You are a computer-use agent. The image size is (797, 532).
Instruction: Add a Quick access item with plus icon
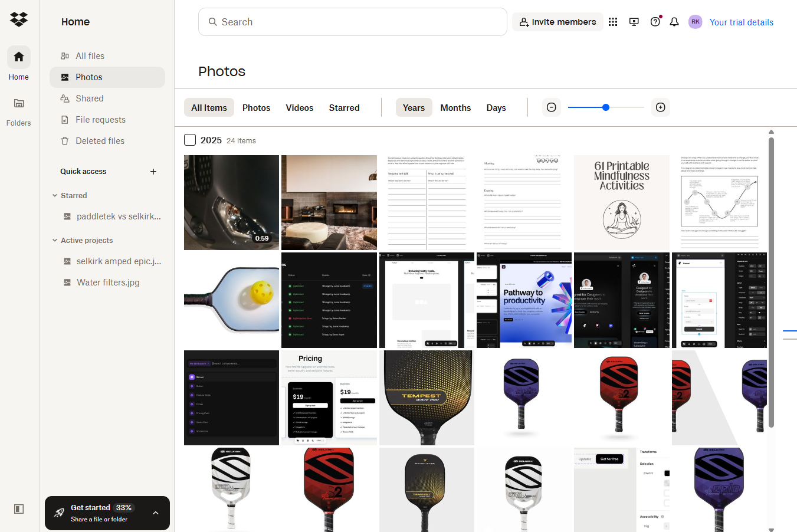pos(153,172)
